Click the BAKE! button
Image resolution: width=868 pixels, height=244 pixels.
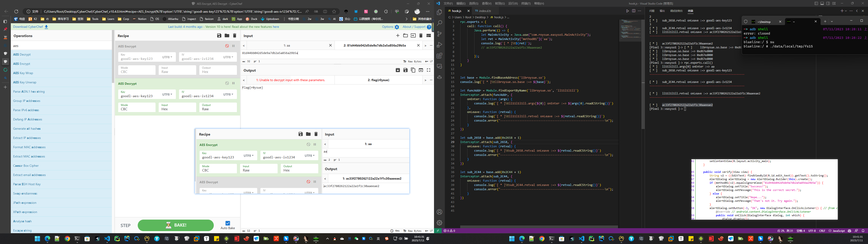176,225
